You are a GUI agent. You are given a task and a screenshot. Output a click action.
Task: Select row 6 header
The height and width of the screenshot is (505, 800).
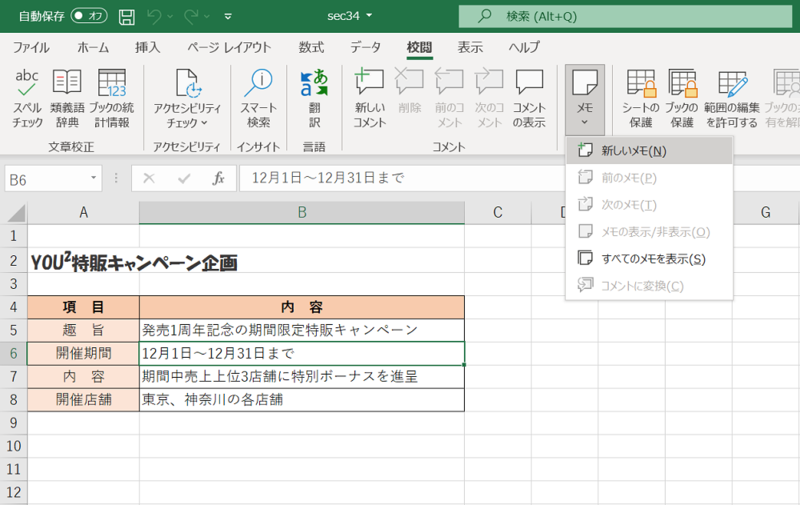(13, 353)
